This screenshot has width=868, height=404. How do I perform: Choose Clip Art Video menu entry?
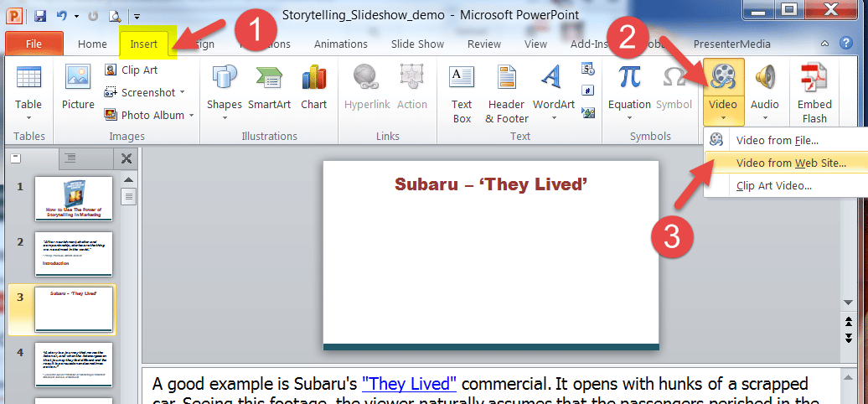tap(786, 186)
